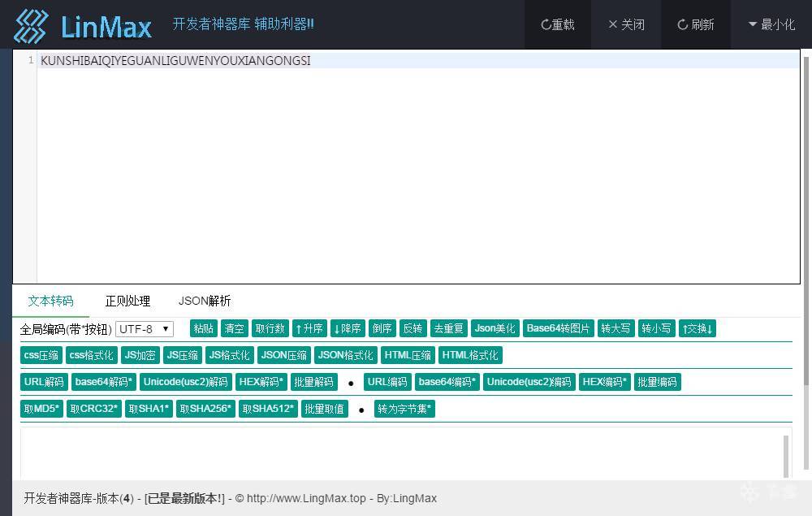Switch to the 文本转码 tab
Screen dimensions: 812x516
(x=50, y=301)
